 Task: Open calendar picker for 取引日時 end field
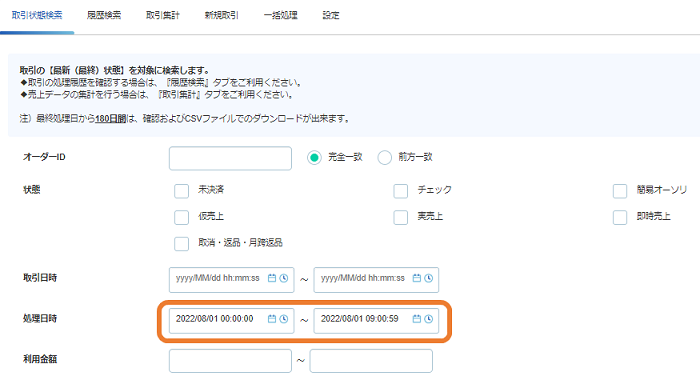pyautogui.click(x=417, y=278)
